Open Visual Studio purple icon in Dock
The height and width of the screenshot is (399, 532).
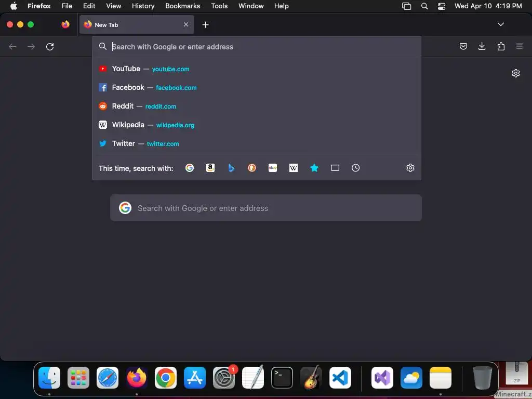click(x=382, y=378)
